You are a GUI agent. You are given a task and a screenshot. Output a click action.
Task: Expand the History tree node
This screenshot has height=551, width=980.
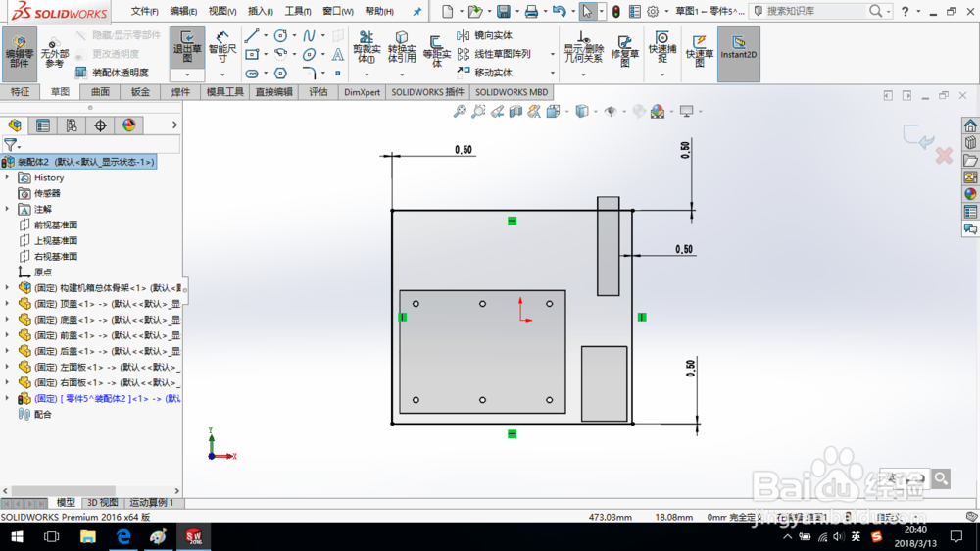click(7, 177)
